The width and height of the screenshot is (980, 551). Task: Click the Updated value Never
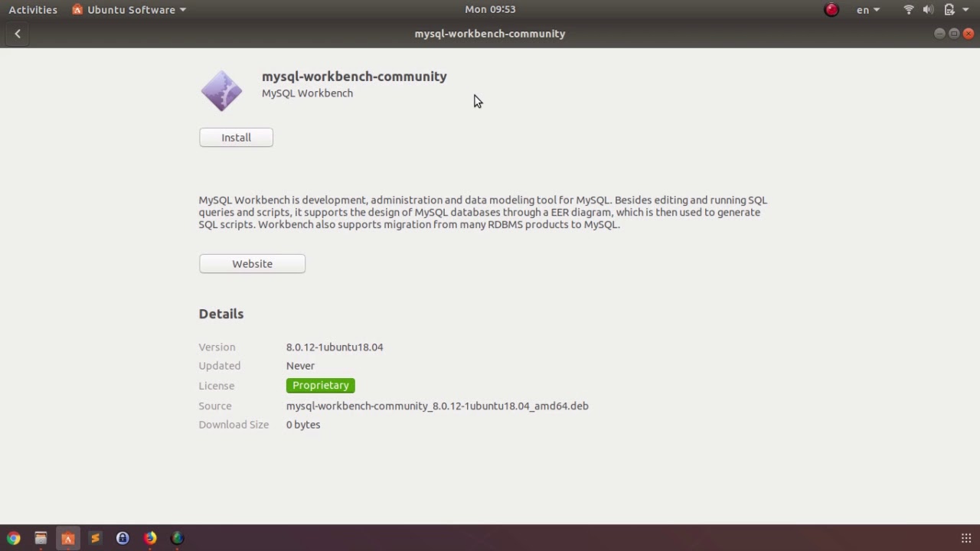(x=300, y=366)
